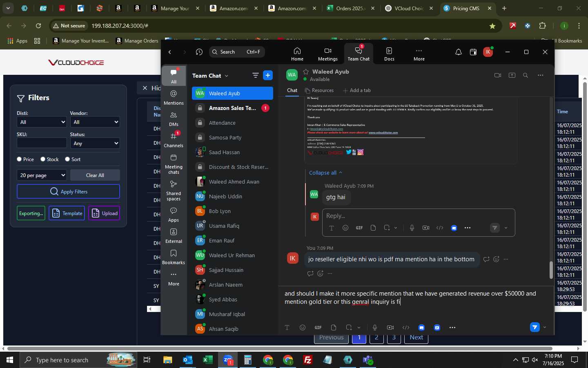
Task: Share screen icon in chat header
Action: tap(512, 75)
